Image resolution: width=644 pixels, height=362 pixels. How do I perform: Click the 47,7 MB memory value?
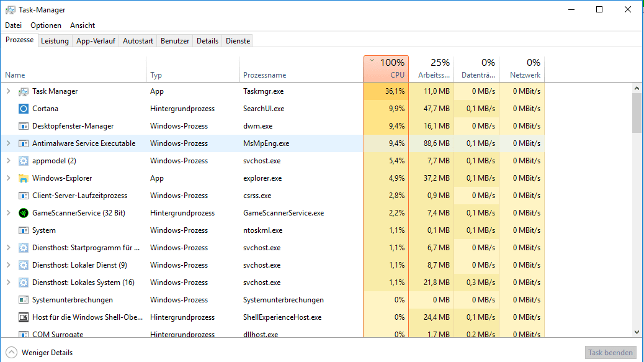click(437, 109)
